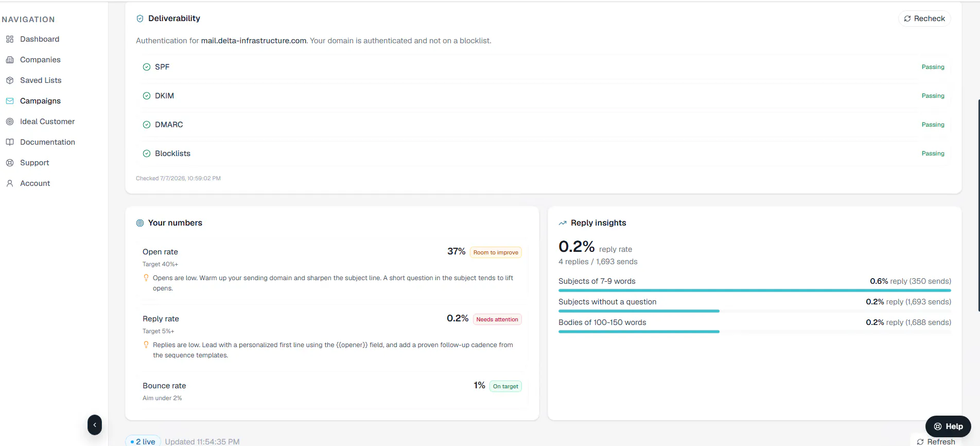Viewport: 980px width, 446px height.
Task: Click the Target 40%+ text
Action: (x=160, y=264)
